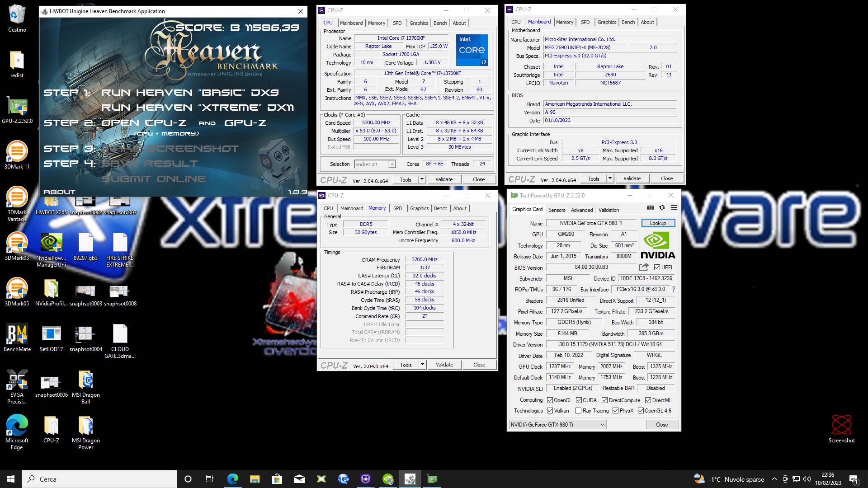The width and height of the screenshot is (868, 488).
Task: Click the GPU-Z refresh icon
Action: tap(662, 208)
